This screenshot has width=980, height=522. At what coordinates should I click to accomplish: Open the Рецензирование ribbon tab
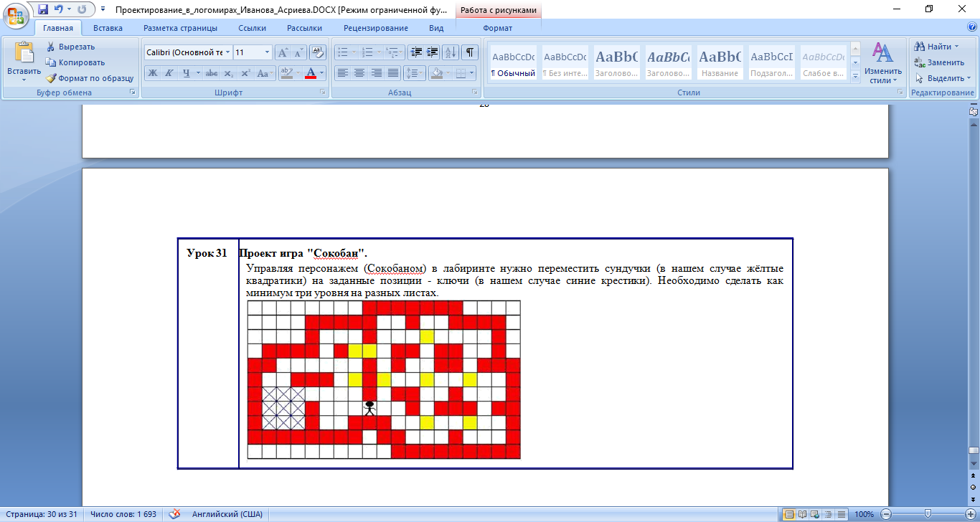click(376, 28)
